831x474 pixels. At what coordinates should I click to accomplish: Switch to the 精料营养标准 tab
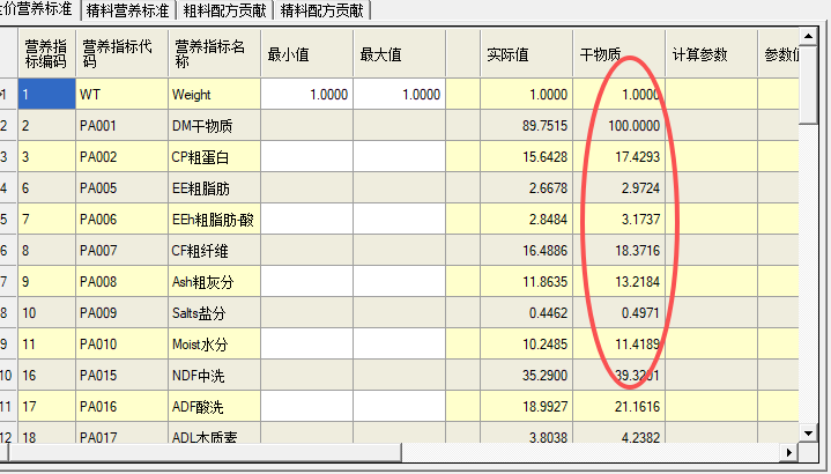pyautogui.click(x=128, y=10)
